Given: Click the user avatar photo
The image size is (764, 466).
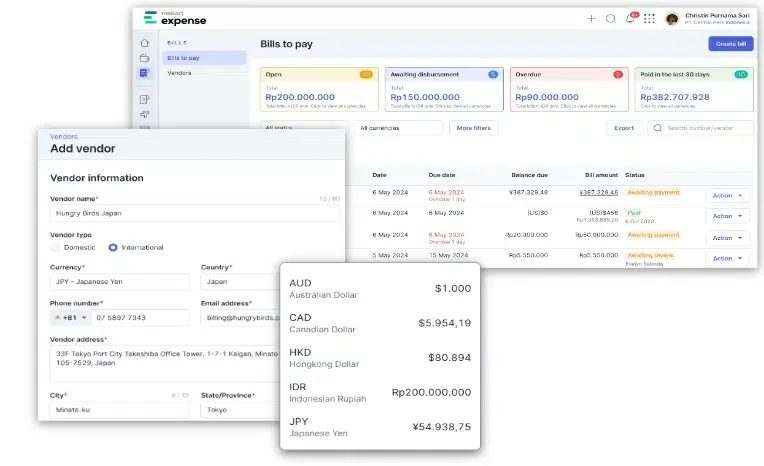Looking at the screenshot, I should tap(672, 19).
